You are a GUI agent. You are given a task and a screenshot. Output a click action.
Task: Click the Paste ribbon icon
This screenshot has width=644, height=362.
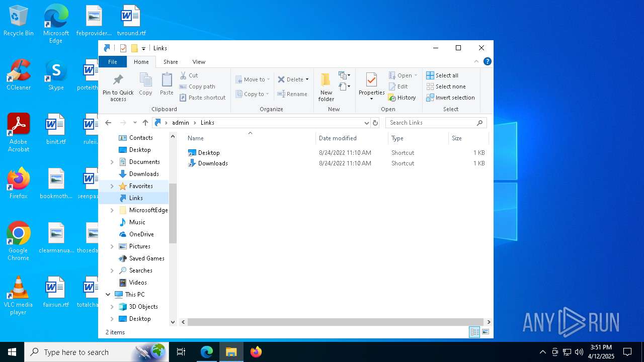pos(167,84)
